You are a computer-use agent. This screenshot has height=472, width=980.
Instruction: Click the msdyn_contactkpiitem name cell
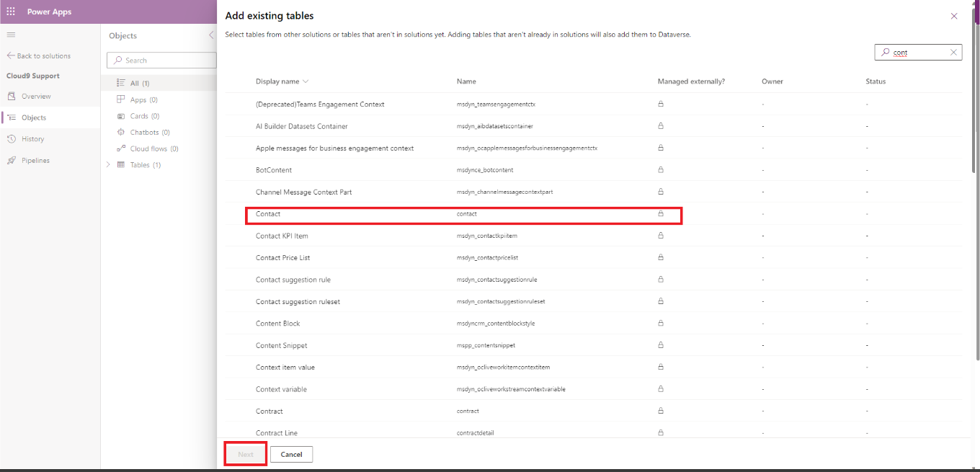pos(487,236)
